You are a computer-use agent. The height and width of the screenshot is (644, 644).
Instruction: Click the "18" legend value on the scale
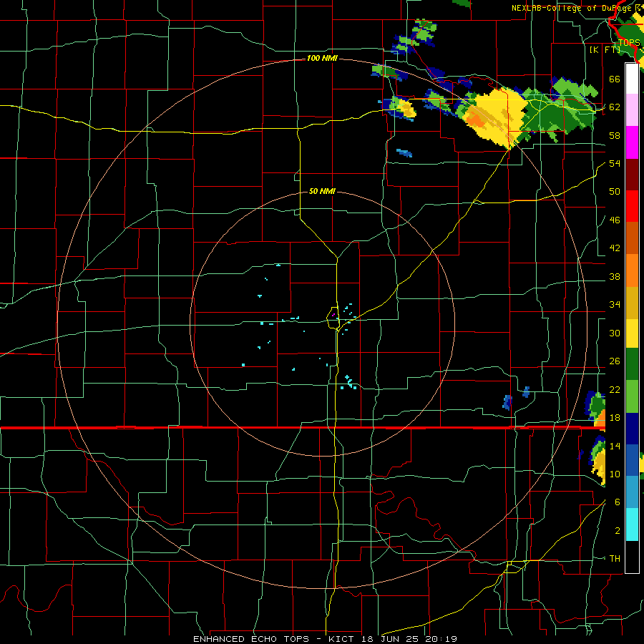(x=615, y=418)
